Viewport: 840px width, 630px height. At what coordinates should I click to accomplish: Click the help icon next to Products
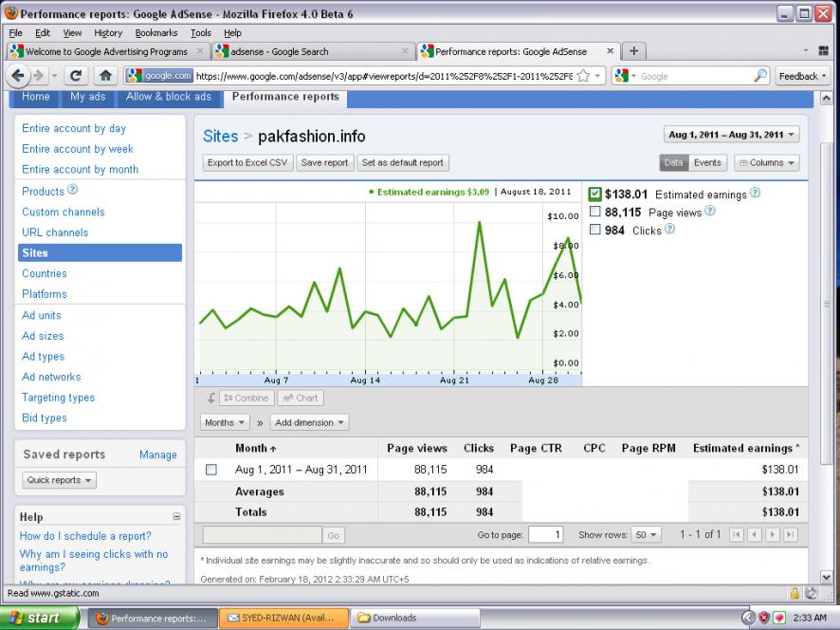pos(73,190)
